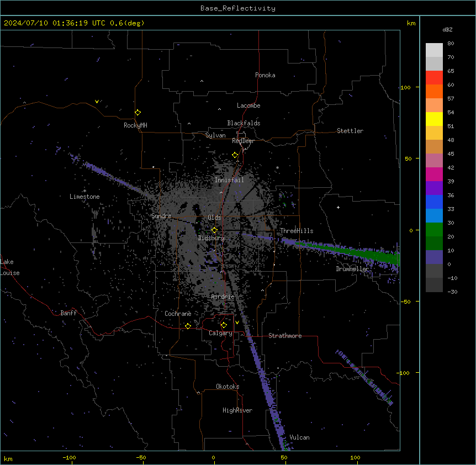This screenshot has width=476, height=465.
Task: Click the asterisk marker above Limestone
Action: [84, 191]
